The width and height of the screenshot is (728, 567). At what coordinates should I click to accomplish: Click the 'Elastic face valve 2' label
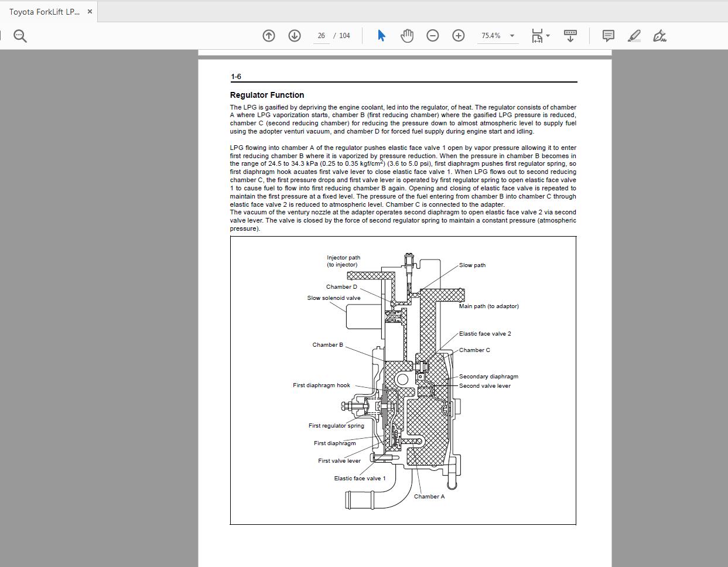pyautogui.click(x=485, y=334)
